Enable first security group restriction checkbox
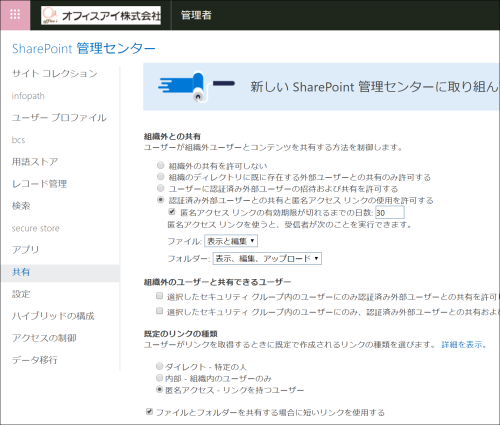The height and width of the screenshot is (425, 500). click(x=160, y=296)
